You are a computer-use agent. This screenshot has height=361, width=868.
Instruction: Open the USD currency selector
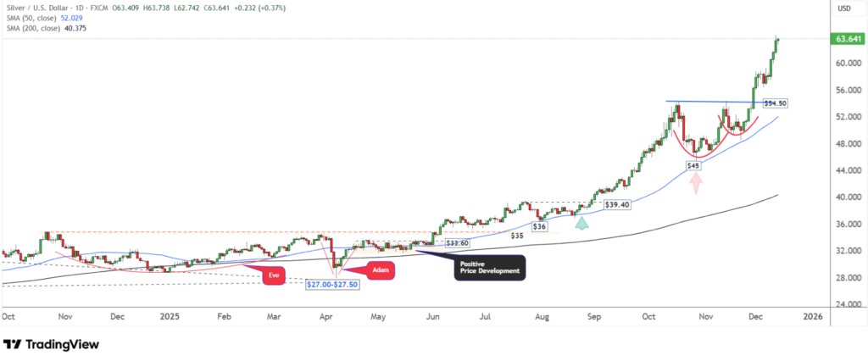(x=843, y=8)
